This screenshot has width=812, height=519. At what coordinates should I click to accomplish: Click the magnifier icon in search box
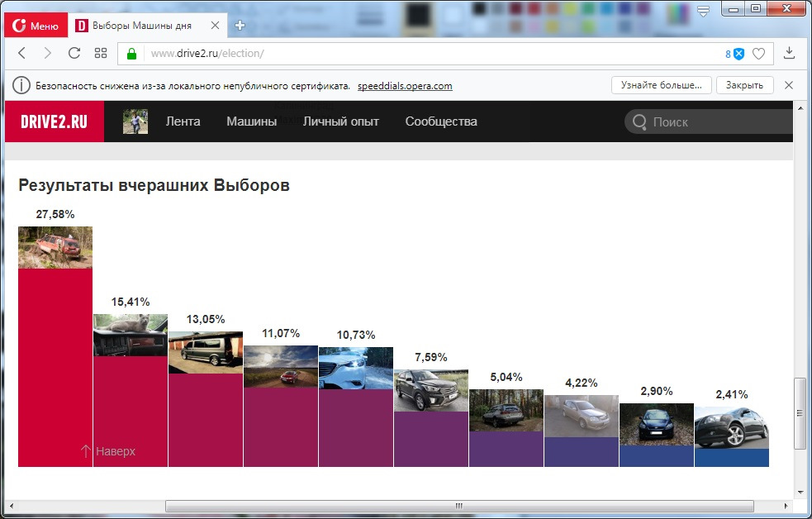[x=639, y=121]
